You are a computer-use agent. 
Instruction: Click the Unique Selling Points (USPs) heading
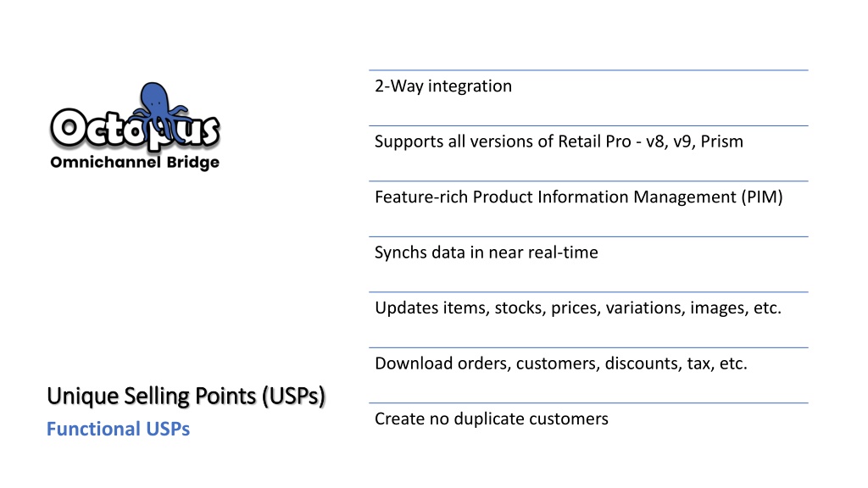(186, 396)
